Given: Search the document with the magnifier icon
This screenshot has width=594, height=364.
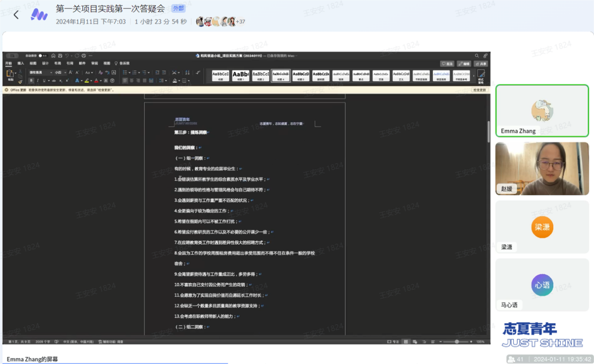Looking at the screenshot, I should tap(477, 56).
